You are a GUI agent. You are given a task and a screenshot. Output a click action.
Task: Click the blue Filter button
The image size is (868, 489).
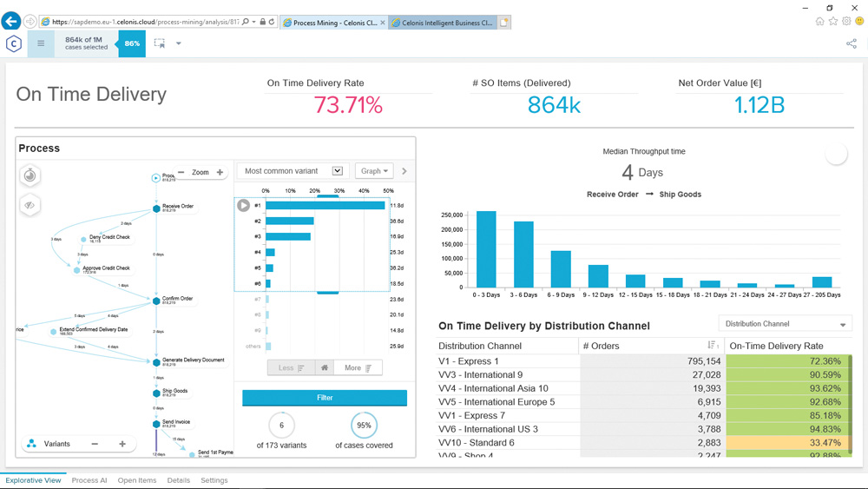(x=325, y=398)
